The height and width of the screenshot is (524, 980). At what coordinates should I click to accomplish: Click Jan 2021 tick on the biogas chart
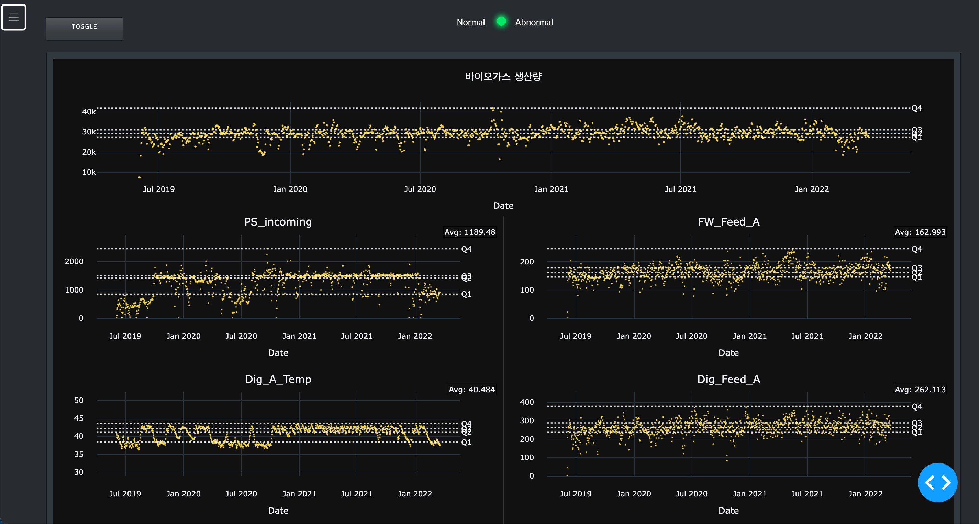551,189
